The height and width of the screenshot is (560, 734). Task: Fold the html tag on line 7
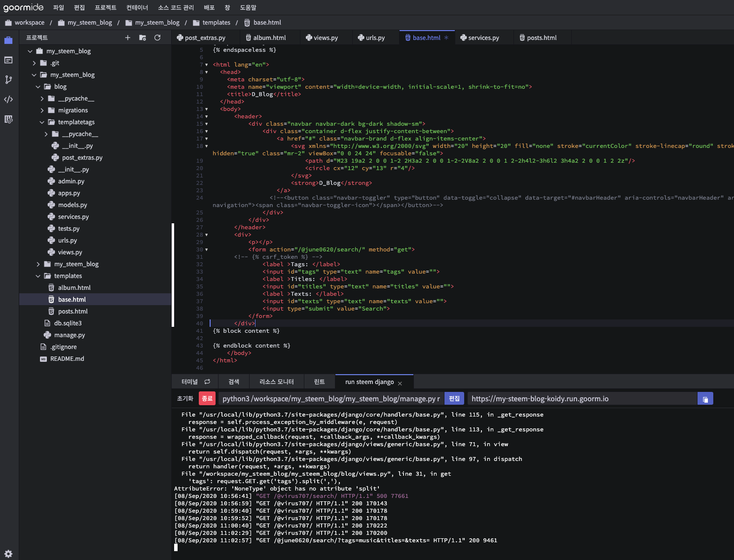[x=206, y=65]
